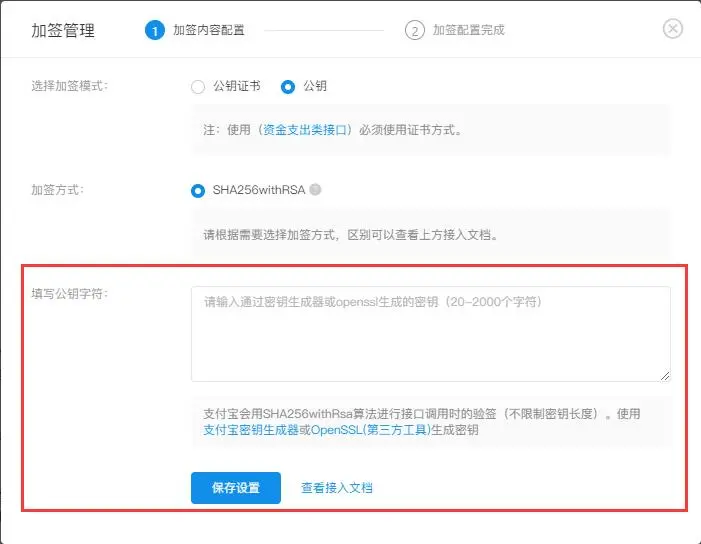The height and width of the screenshot is (544, 701).
Task: Open the 支付宝密钥生成器 link
Action: (x=250, y=430)
